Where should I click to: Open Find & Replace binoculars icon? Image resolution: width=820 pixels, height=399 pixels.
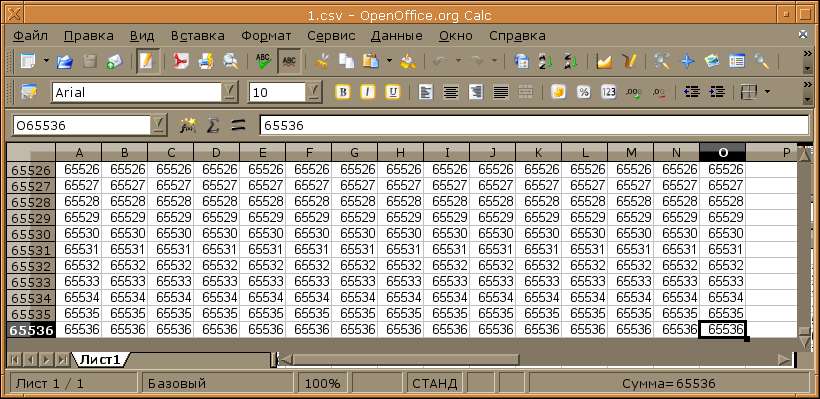[x=662, y=62]
